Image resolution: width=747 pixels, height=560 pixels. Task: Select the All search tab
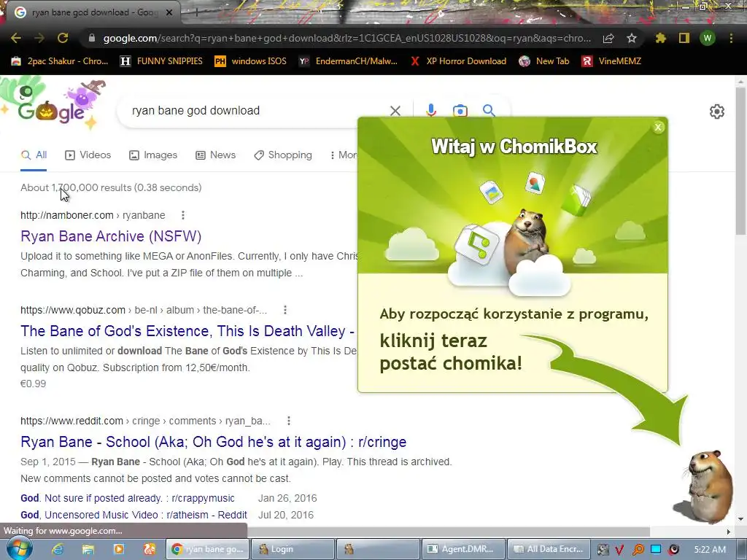coord(34,155)
